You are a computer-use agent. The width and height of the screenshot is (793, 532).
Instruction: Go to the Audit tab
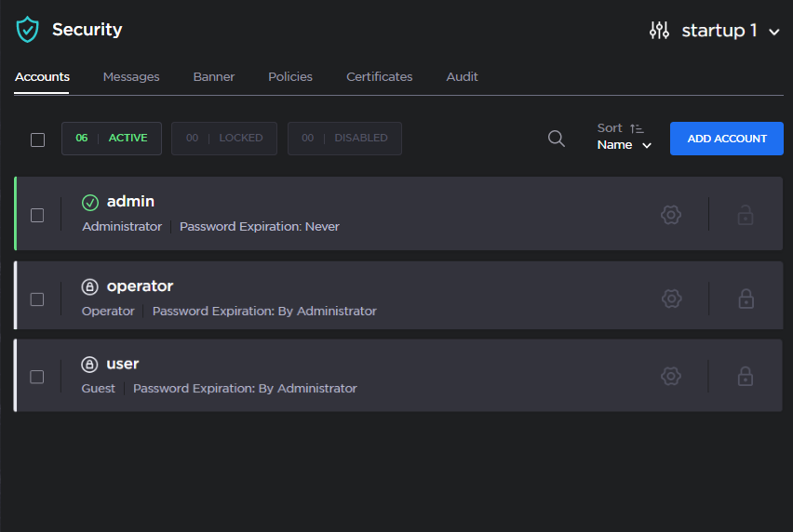(462, 77)
